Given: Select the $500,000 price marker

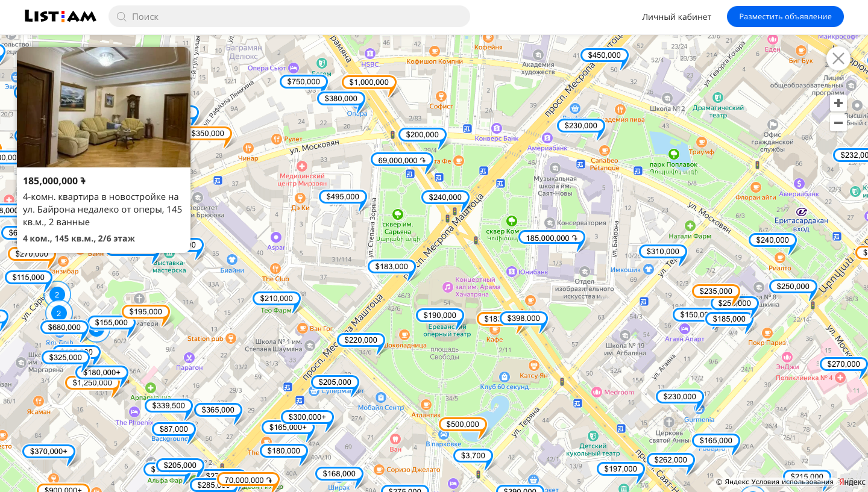Looking at the screenshot, I should click(463, 425).
